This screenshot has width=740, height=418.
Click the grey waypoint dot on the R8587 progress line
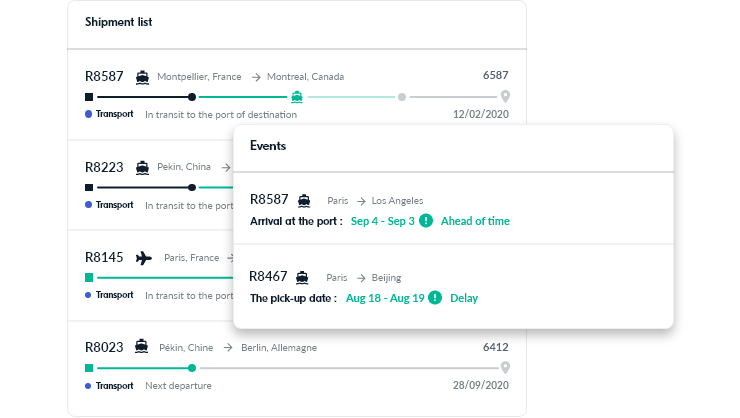click(x=402, y=97)
